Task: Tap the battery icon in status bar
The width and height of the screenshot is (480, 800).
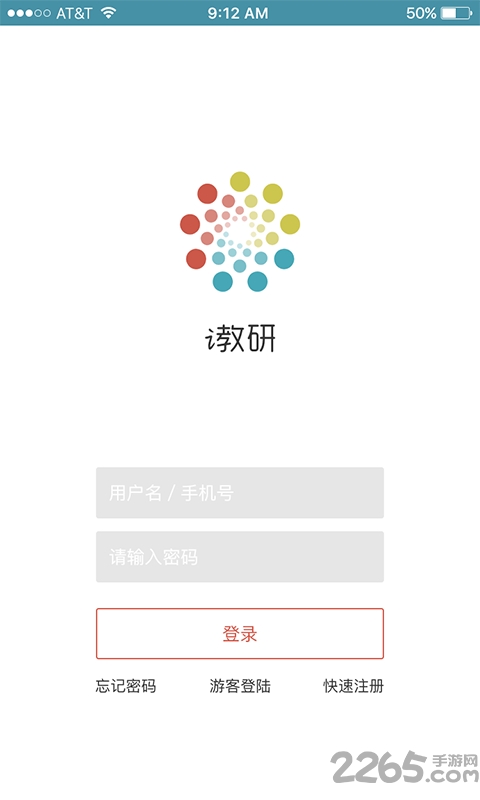Action: (x=457, y=13)
